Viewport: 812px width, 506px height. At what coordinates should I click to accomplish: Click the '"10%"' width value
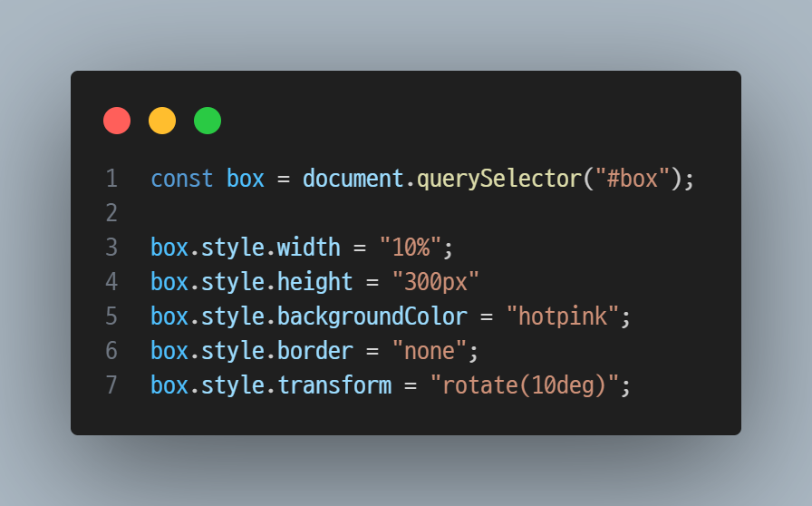411,247
